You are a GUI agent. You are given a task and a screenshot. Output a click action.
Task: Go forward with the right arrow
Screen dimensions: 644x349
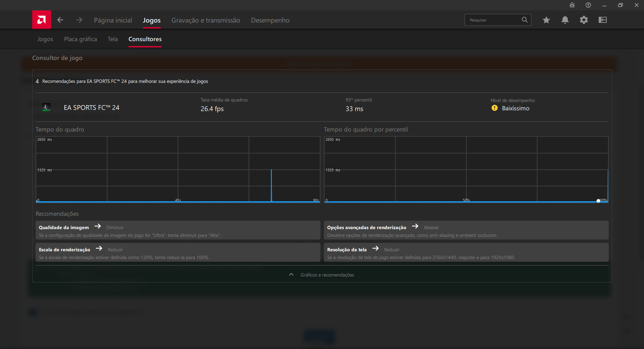pyautogui.click(x=79, y=20)
